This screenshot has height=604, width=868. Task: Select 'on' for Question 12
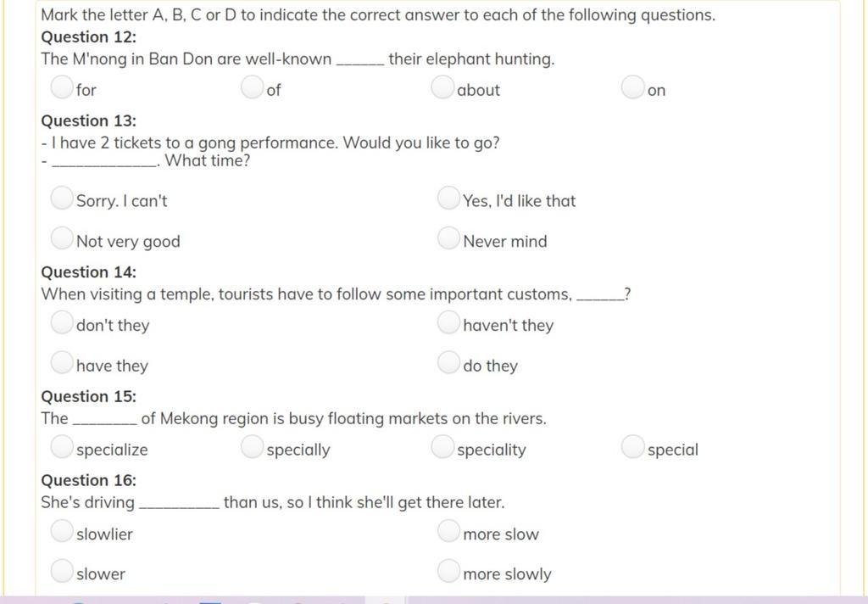tap(632, 87)
